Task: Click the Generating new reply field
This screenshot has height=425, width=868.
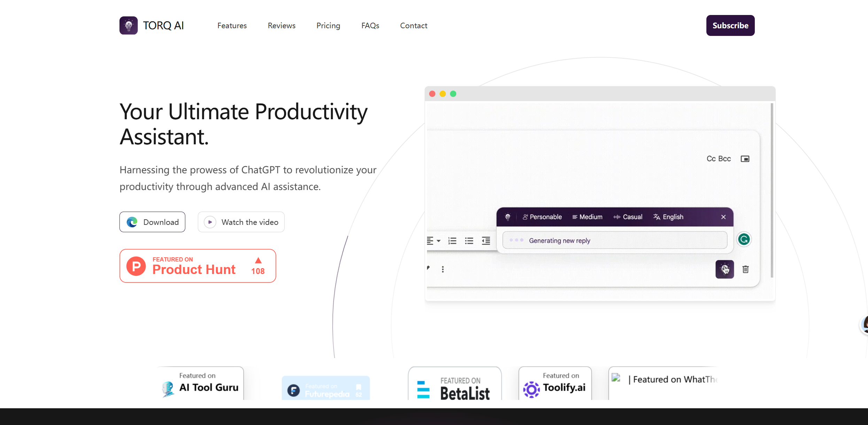Action: (x=615, y=240)
